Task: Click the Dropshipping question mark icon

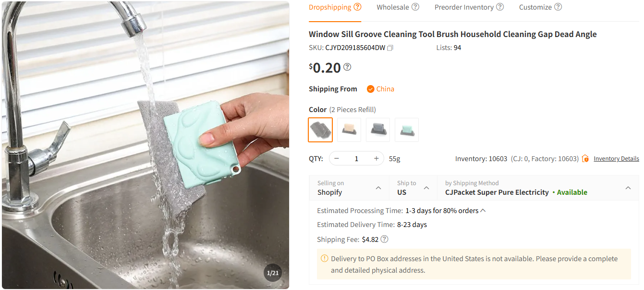Action: pyautogui.click(x=358, y=6)
